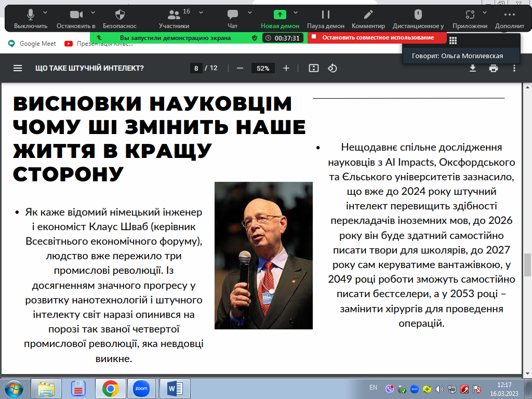The width and height of the screenshot is (532, 399).
Task: Mute microphone with Выключить button
Action: (31, 19)
